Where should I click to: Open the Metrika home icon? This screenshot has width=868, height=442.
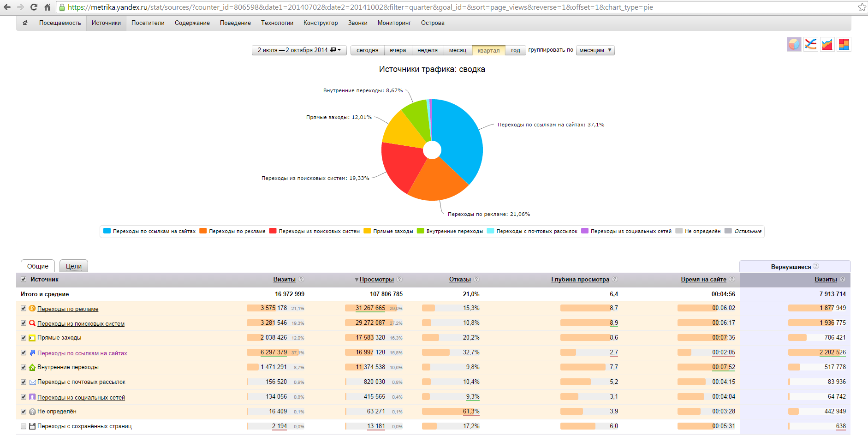(25, 23)
